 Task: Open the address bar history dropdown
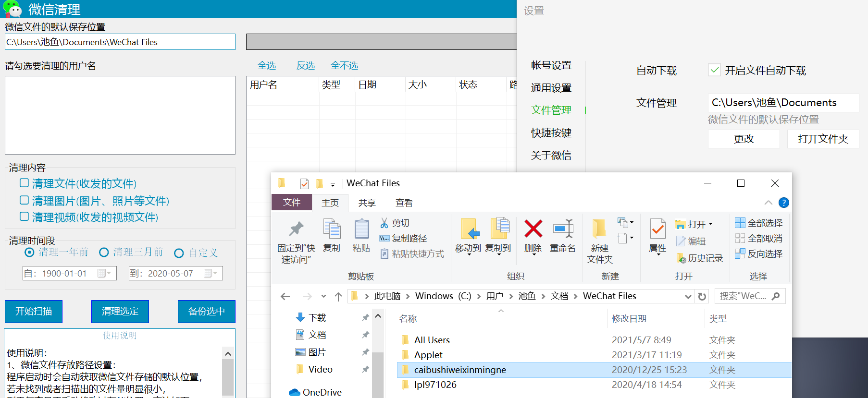(x=688, y=296)
